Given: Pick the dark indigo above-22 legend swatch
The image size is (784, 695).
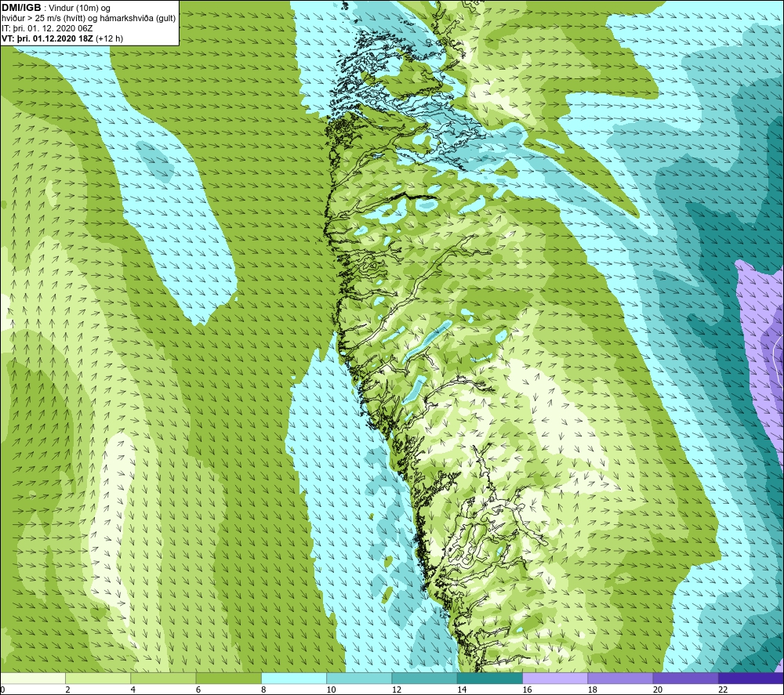Looking at the screenshot, I should [751, 678].
